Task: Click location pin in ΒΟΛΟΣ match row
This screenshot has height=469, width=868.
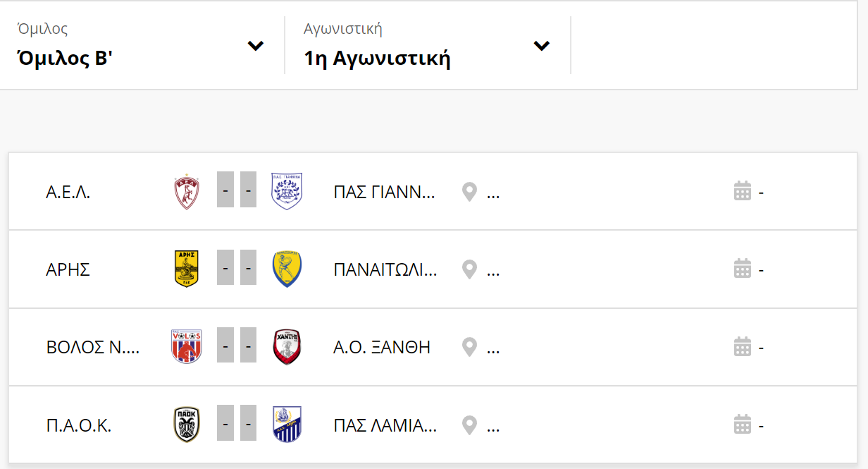Action: (x=469, y=347)
